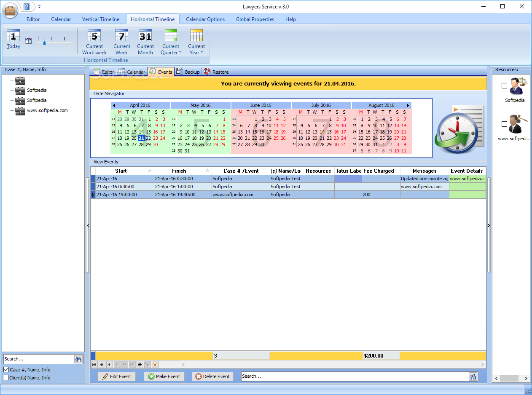
Task: Adjust the timeline zoom slider handle
Action: click(x=44, y=43)
